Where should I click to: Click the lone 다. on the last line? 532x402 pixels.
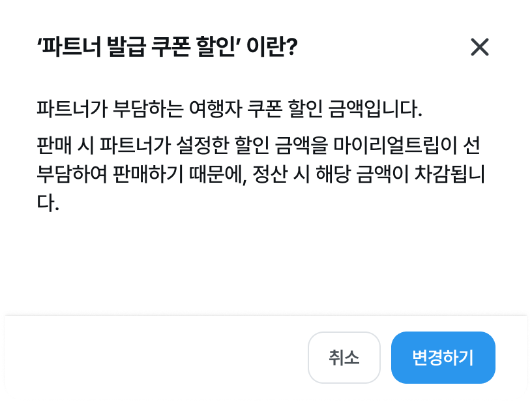point(49,205)
